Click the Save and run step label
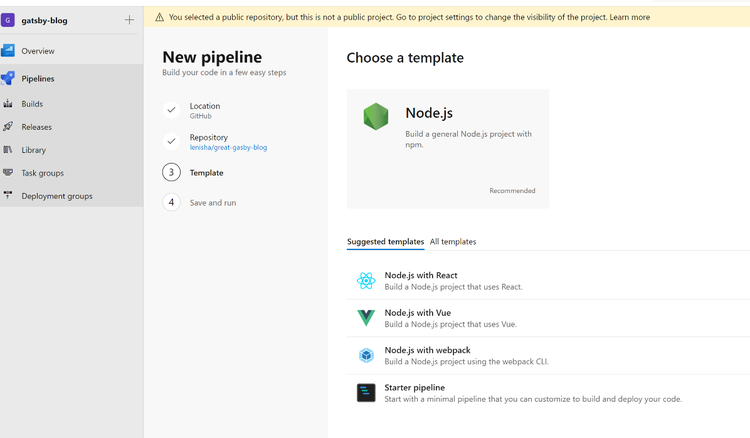This screenshot has height=438, width=750. tap(213, 203)
